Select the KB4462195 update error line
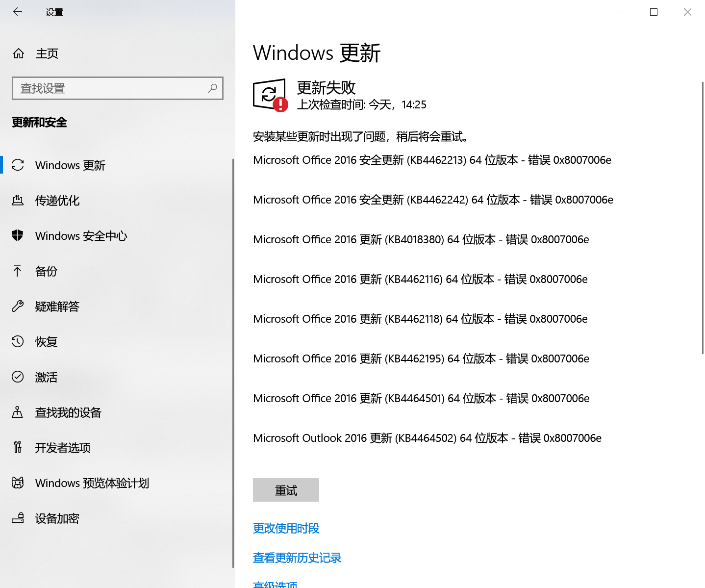This screenshot has height=588, width=705. (421, 358)
